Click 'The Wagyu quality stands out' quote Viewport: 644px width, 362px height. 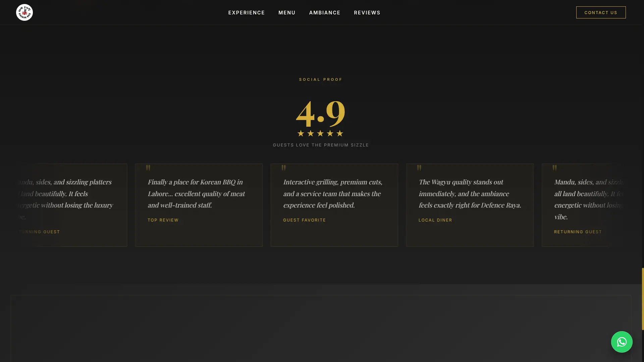point(470,193)
